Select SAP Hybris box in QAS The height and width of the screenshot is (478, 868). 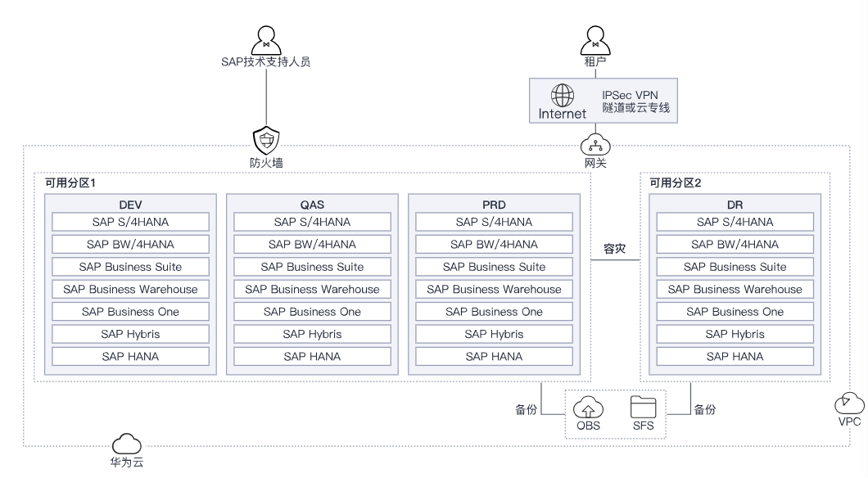312,334
